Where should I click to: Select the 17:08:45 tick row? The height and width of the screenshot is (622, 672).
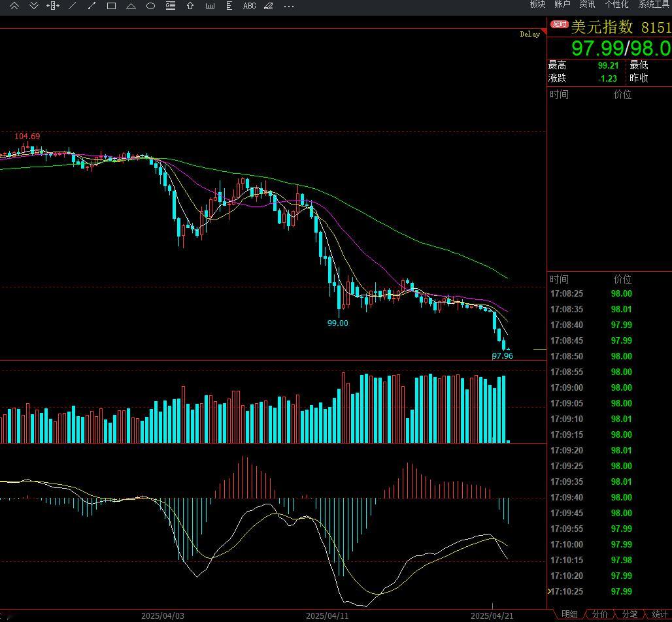pos(609,340)
